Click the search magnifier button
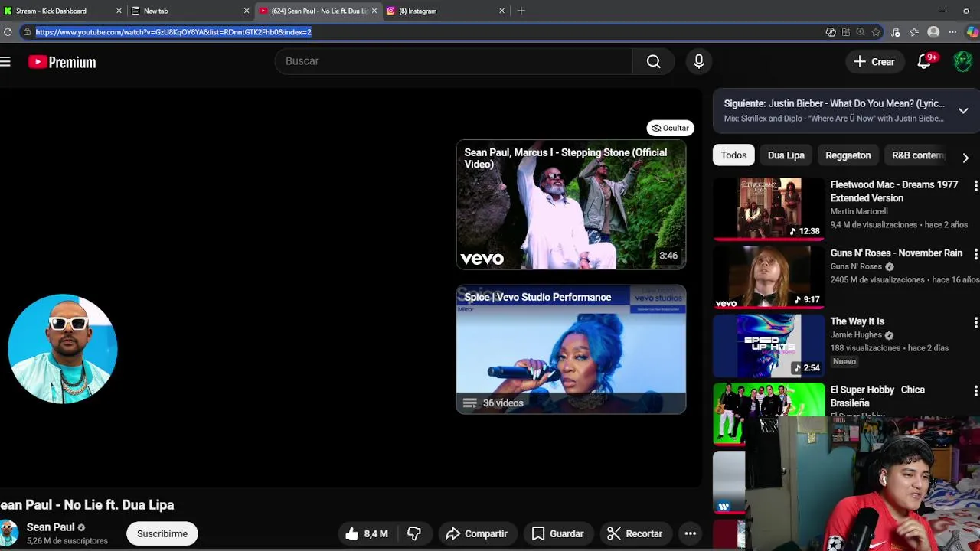 pos(653,61)
